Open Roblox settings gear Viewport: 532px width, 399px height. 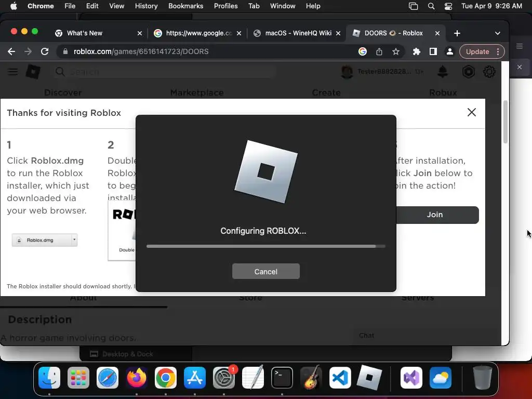point(489,72)
